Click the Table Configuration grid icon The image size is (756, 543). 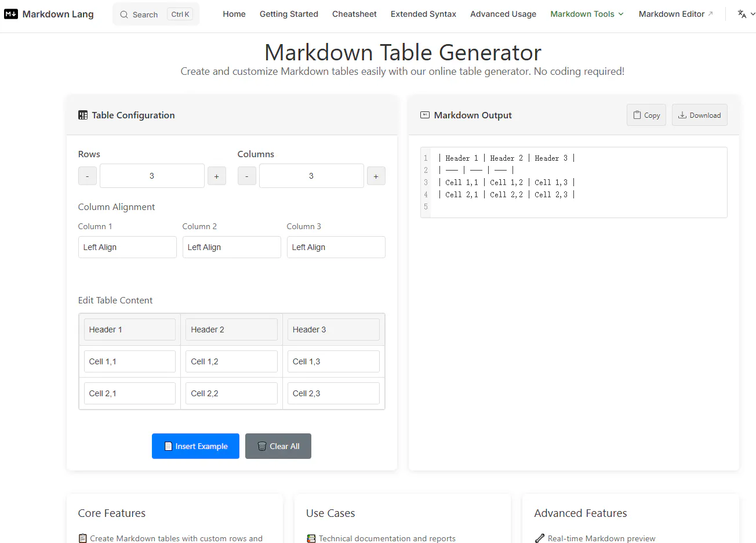coord(83,115)
